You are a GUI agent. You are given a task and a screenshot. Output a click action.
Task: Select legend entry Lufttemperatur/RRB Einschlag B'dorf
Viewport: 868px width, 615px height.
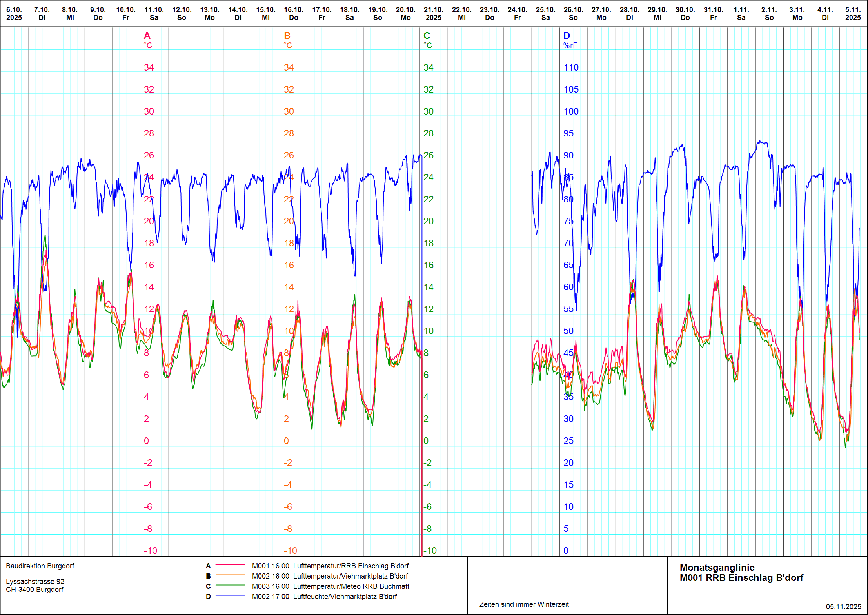tap(350, 566)
